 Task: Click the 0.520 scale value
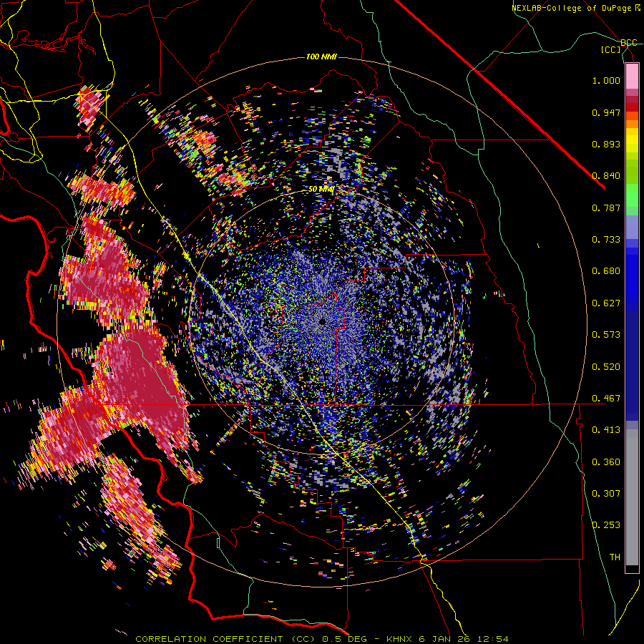pyautogui.click(x=606, y=367)
